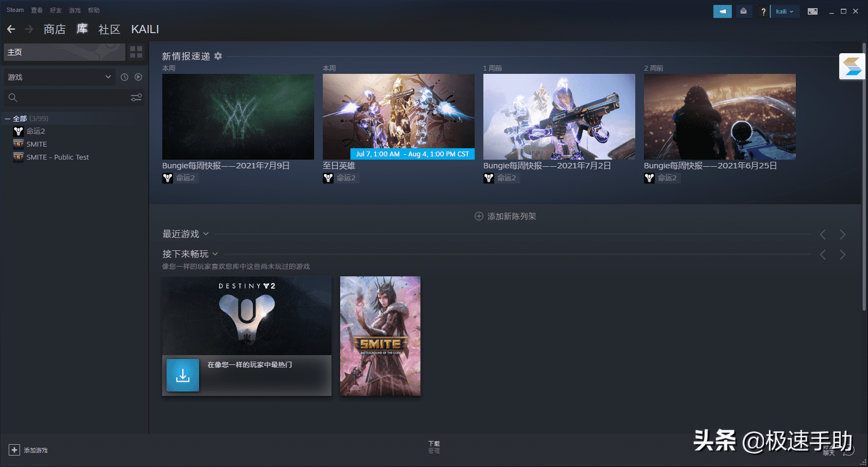
Task: Click 命运2 icon under July 9 news
Action: pos(168,178)
